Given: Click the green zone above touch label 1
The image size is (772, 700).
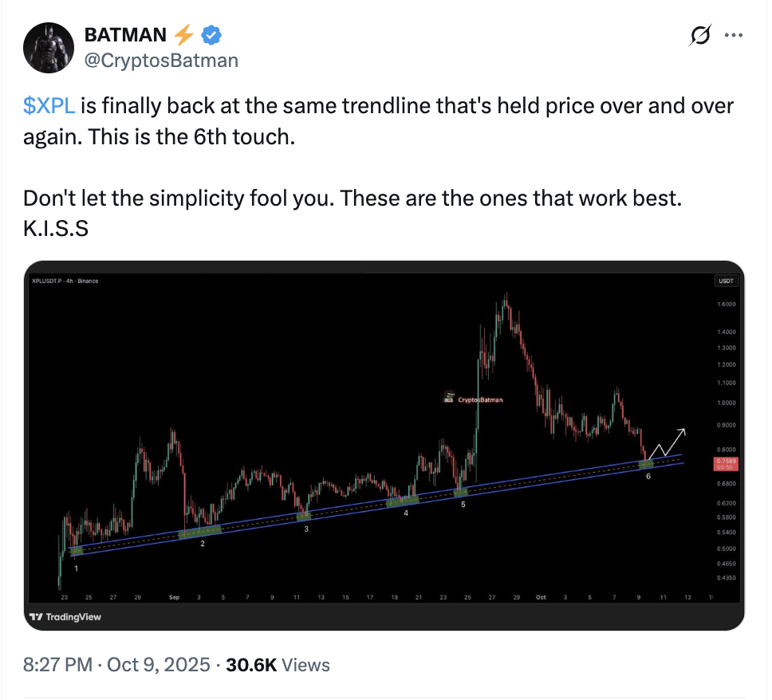Looking at the screenshot, I should coord(77,550).
